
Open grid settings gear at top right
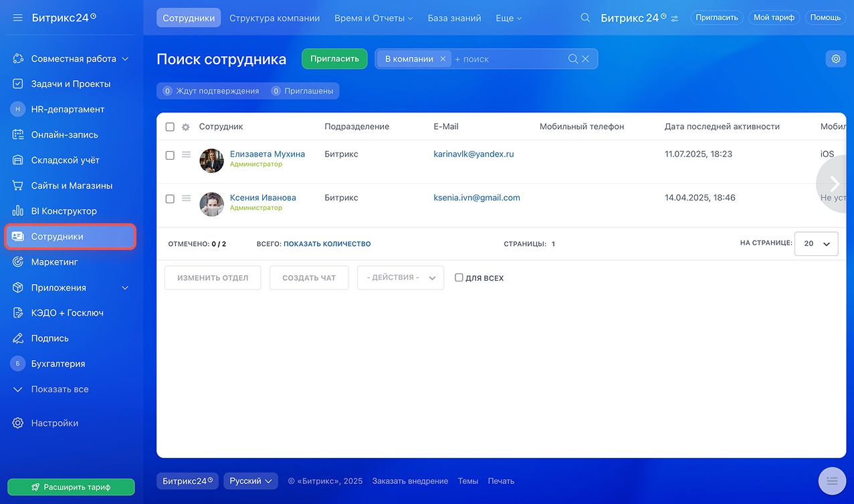click(x=836, y=59)
